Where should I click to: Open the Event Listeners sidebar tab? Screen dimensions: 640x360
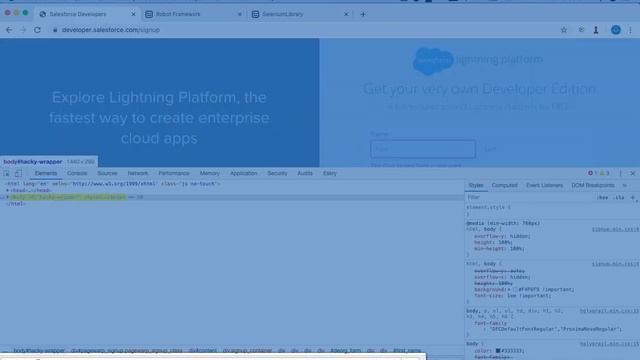tap(544, 185)
